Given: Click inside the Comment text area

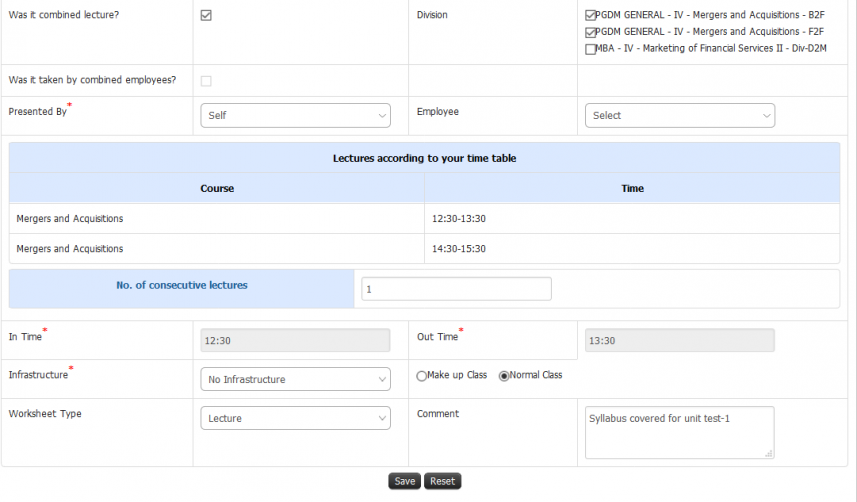Looking at the screenshot, I should [680, 432].
